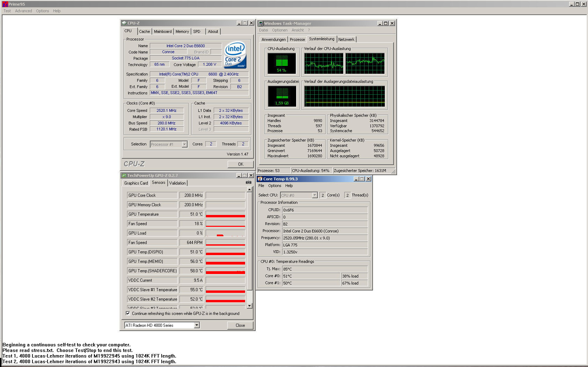The height and width of the screenshot is (367, 588).
Task: Click the CPU-Z title bar icon
Action: point(124,23)
